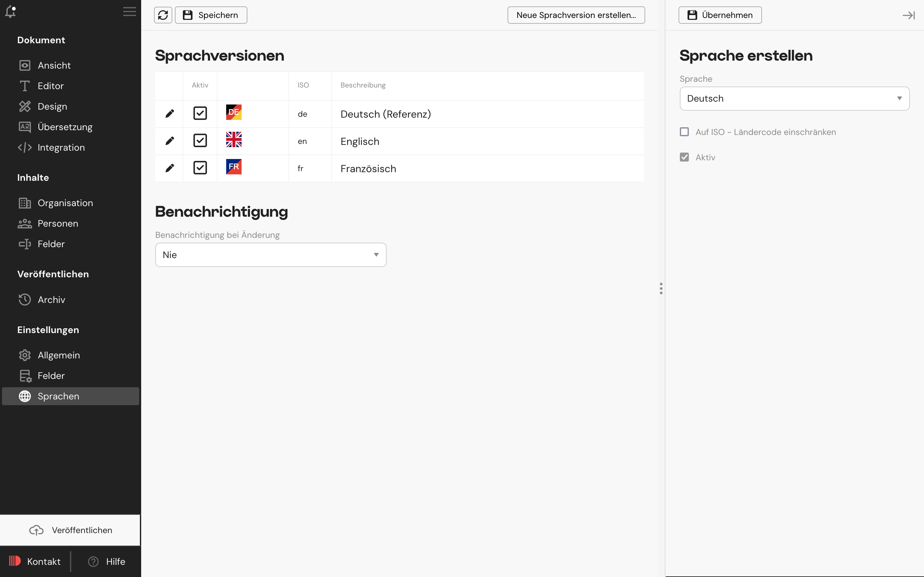Deactivate the Französisch language version
The width and height of the screenshot is (924, 577).
tap(200, 168)
